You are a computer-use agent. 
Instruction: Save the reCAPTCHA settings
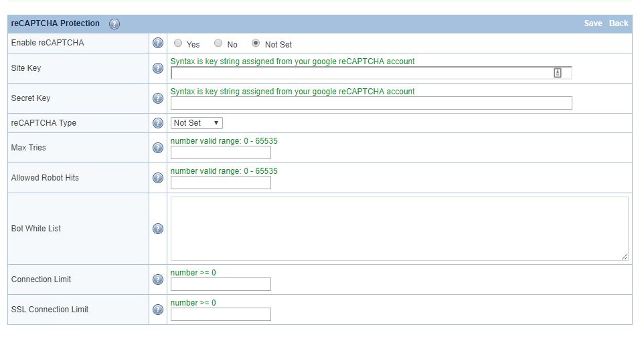point(593,23)
